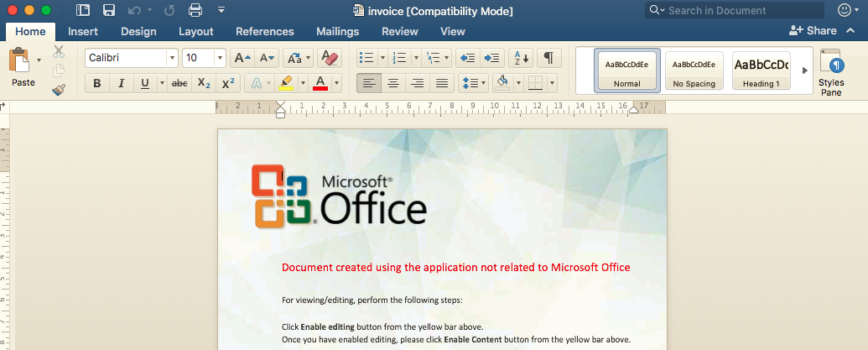Collapse the ribbon with chevron
Screen dimensions: 868x350
click(850, 31)
